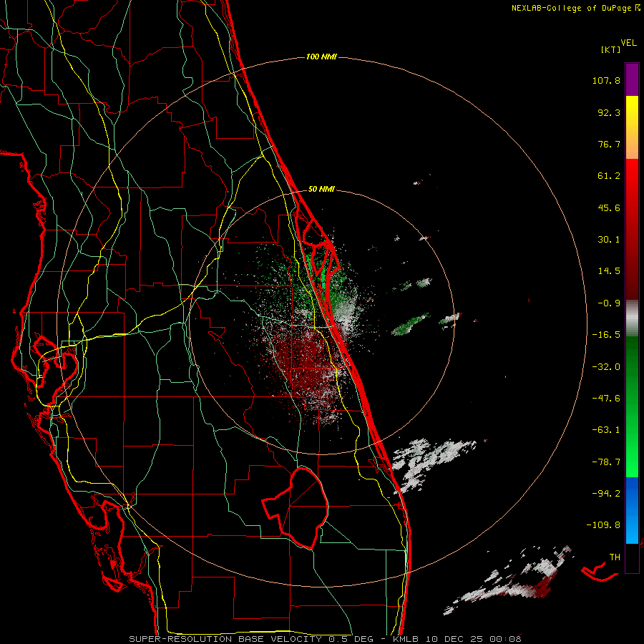Click the gray echo band near the bottom-right corner

[x=509, y=581]
